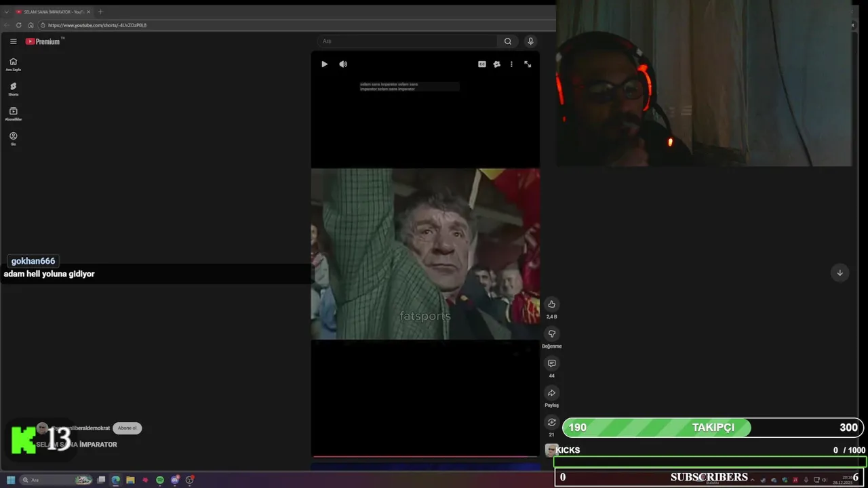Close the SELAM SANA İMPARATOR tab
Screen dimensions: 868x488
pos(88,12)
